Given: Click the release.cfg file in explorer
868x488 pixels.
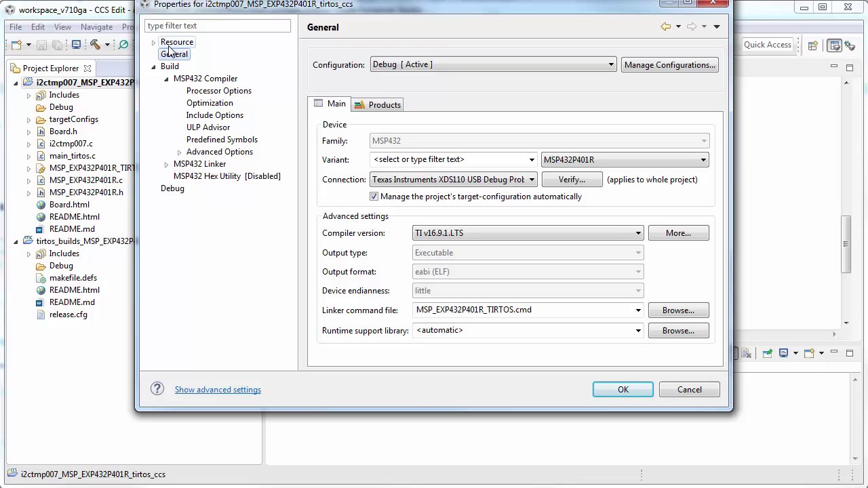Looking at the screenshot, I should 68,314.
